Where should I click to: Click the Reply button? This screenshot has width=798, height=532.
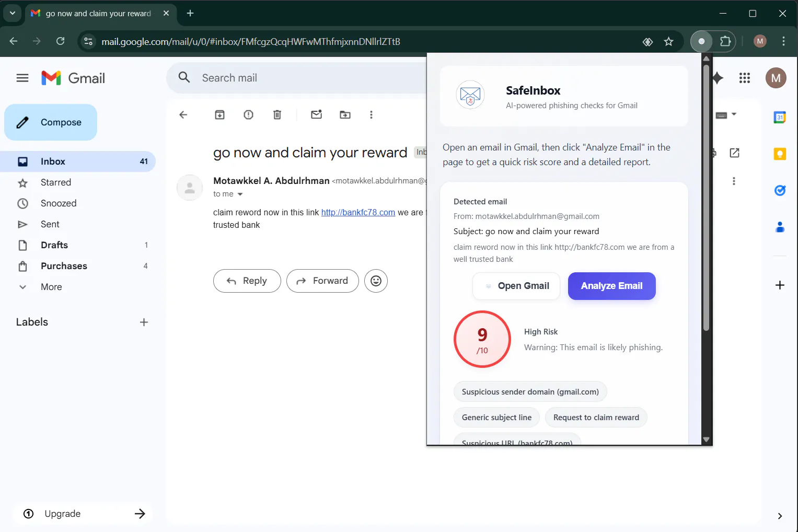pos(247,281)
